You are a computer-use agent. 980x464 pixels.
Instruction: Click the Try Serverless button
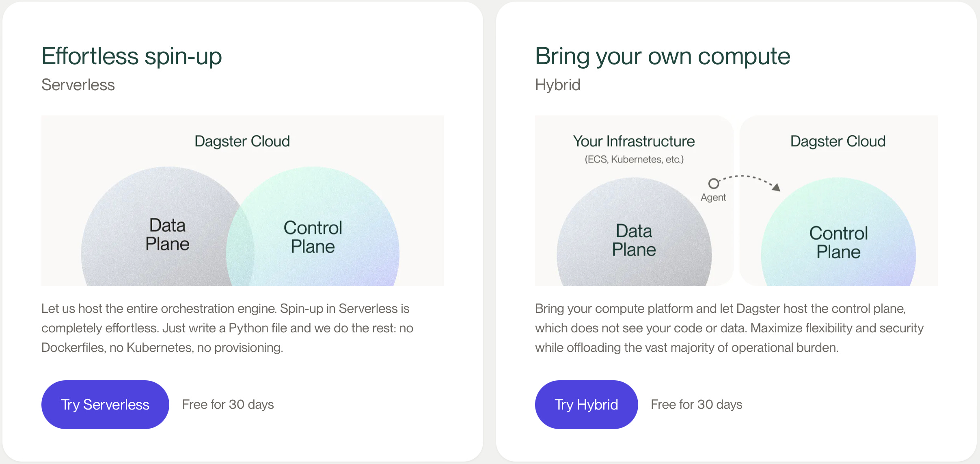[x=105, y=404]
